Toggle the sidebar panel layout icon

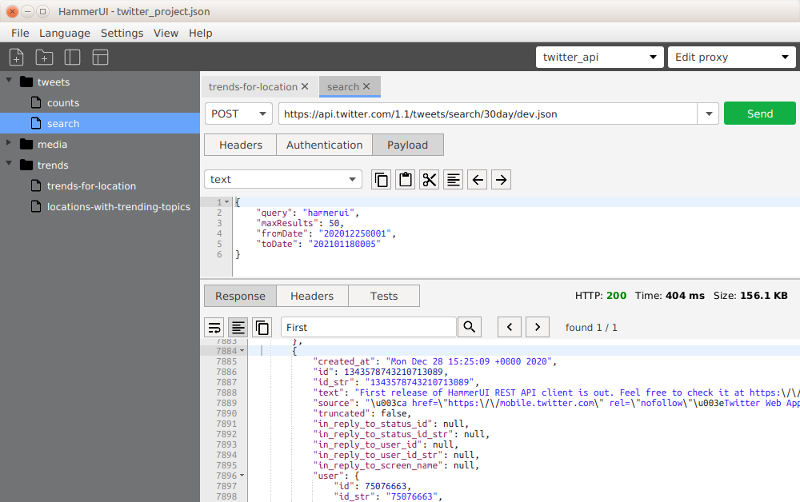pos(72,57)
